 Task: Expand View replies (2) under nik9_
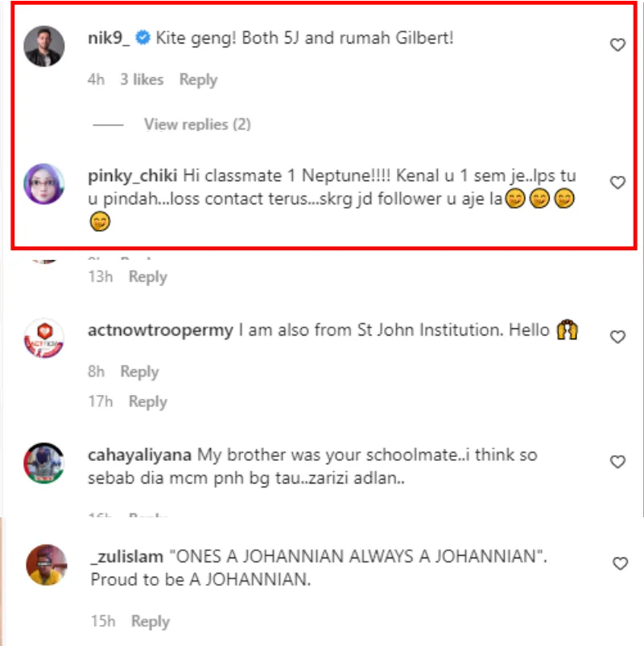(x=197, y=125)
